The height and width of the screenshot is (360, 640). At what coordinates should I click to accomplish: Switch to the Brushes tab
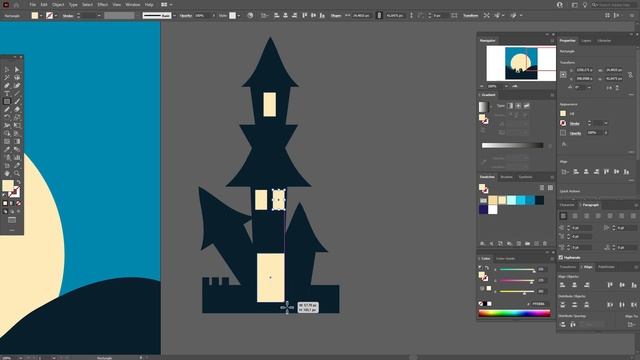point(507,177)
